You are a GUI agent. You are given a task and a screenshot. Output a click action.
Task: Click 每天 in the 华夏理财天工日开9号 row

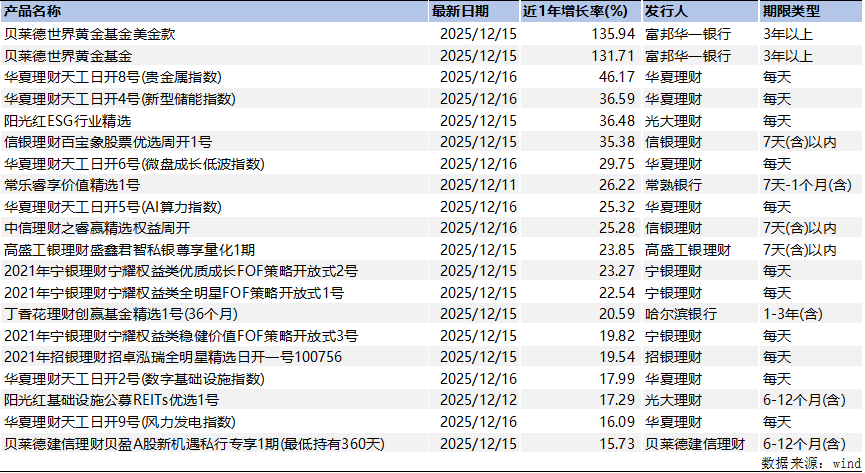point(777,422)
